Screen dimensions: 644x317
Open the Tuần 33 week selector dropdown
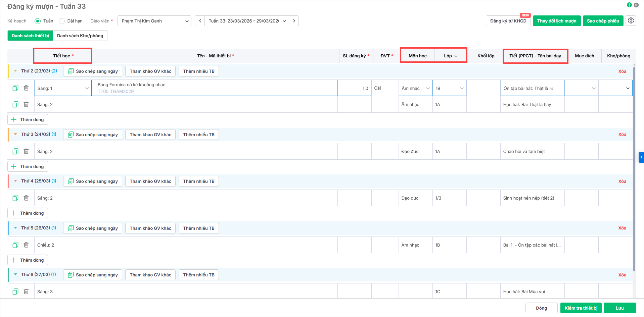click(x=247, y=21)
